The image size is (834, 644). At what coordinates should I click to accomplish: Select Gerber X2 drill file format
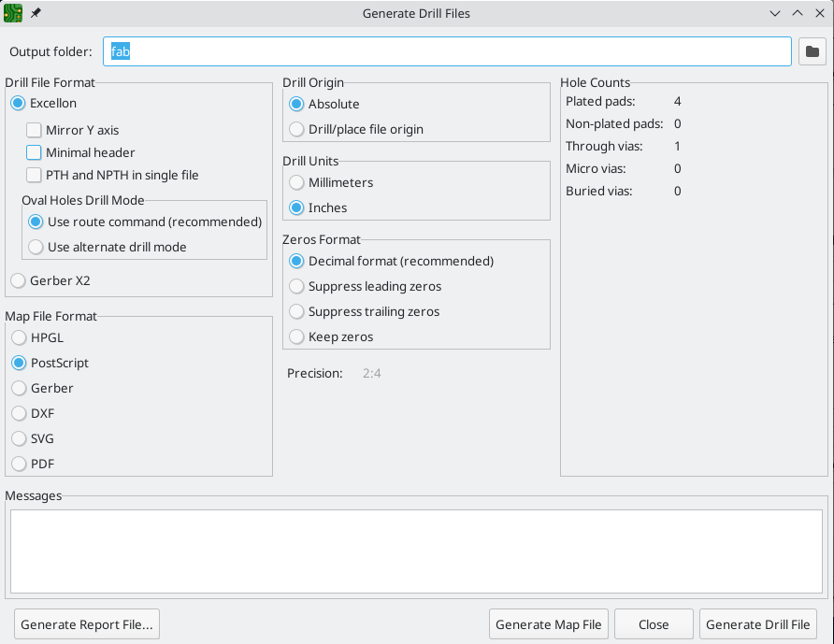[x=17, y=280]
